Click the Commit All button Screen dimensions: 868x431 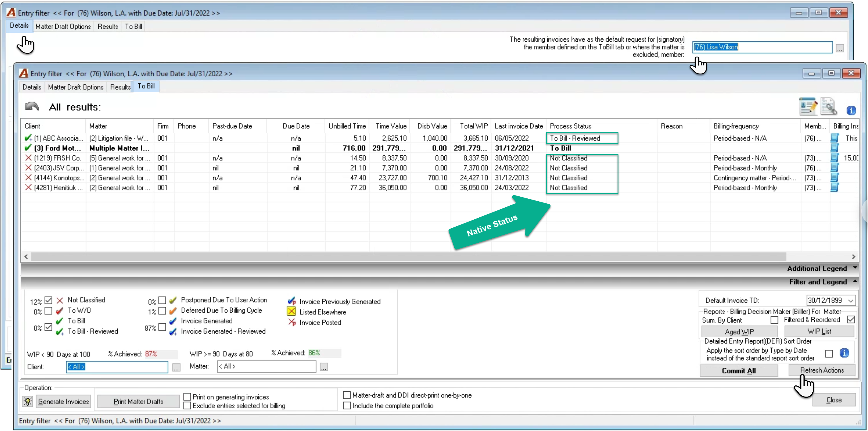(739, 371)
